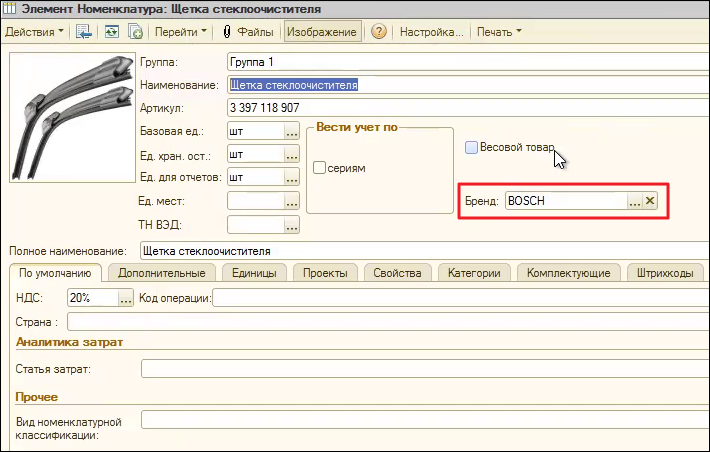Click the Группа input field
This screenshot has height=452, width=710.
[468, 62]
